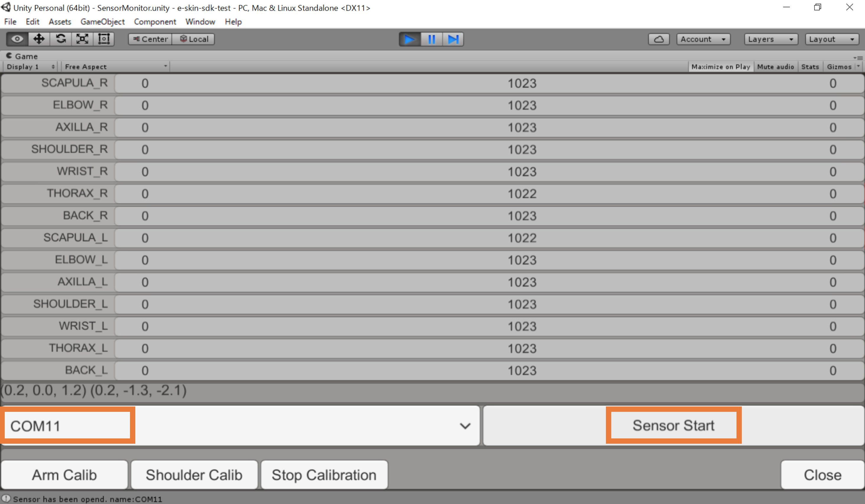Click the WRIST_L label
Viewport: 865px width, 504px height.
click(83, 326)
